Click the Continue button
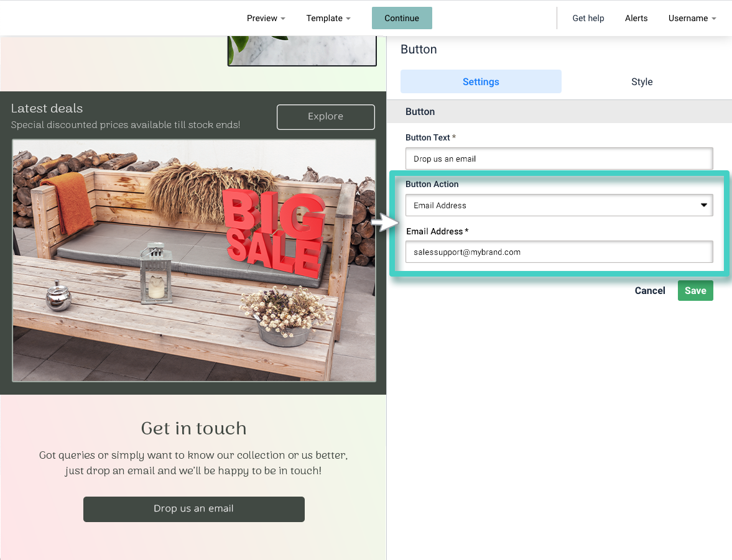This screenshot has width=732, height=560. (x=402, y=18)
